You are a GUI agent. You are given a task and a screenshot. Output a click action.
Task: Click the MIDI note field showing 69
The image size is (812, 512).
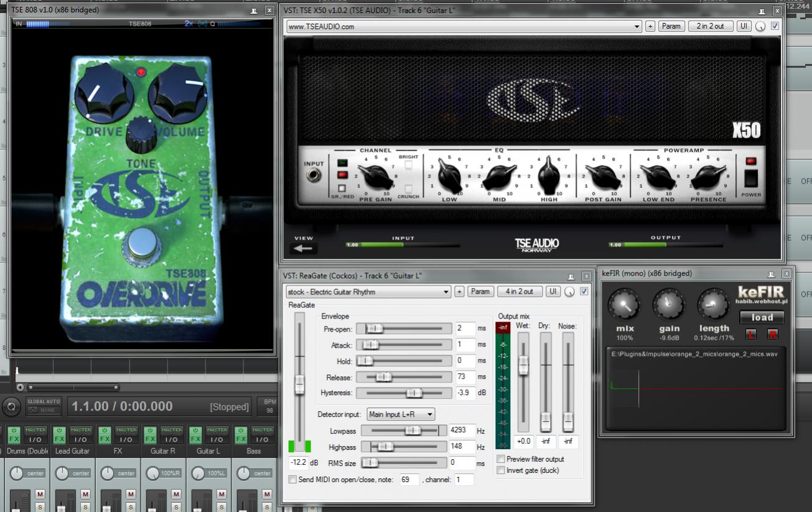(x=409, y=480)
